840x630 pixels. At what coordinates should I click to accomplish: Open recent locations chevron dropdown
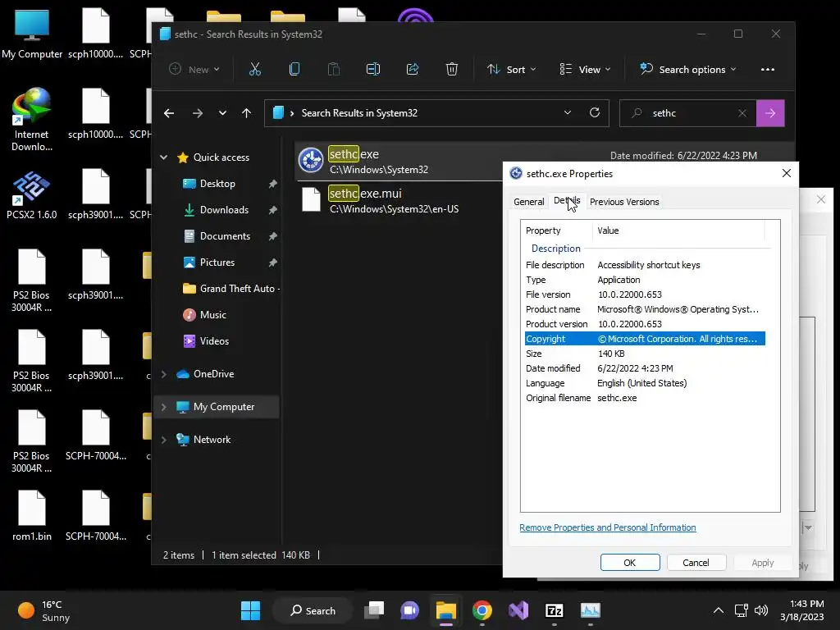pos(222,113)
